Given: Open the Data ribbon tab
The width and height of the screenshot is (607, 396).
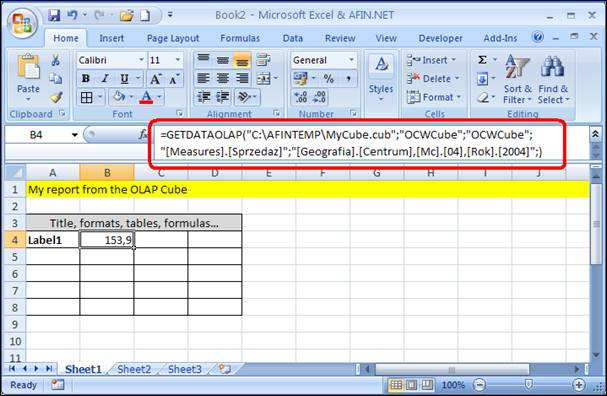Looking at the screenshot, I should pyautogui.click(x=293, y=38).
